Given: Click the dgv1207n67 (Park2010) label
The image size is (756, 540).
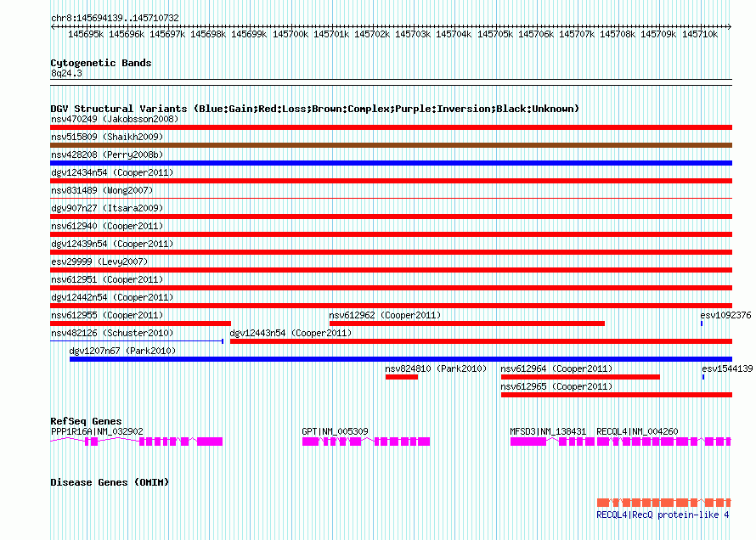Looking at the screenshot, I should pyautogui.click(x=122, y=351).
